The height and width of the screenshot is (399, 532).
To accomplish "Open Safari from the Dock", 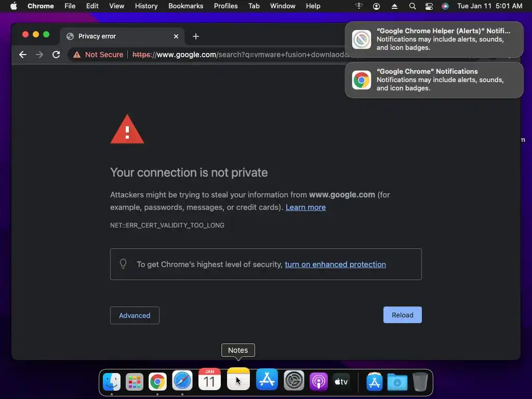I will click(182, 381).
